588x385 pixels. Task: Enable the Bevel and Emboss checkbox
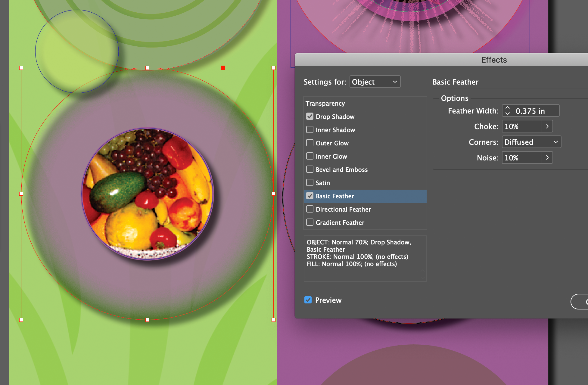(x=310, y=169)
